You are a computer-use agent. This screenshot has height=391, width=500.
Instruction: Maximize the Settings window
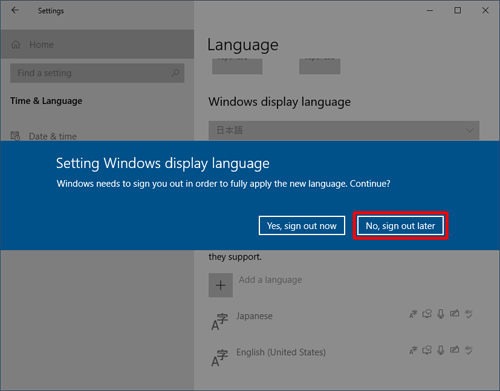458,11
